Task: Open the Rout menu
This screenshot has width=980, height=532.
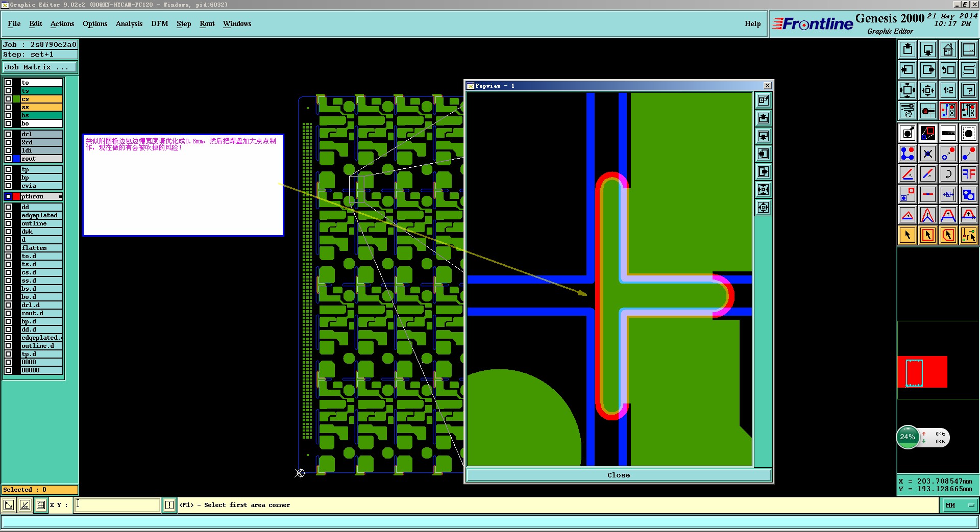Action: click(x=207, y=23)
